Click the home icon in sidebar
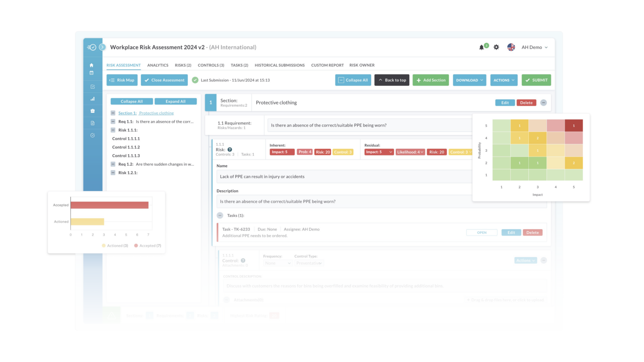Image resolution: width=644 pixels, height=362 pixels. [x=91, y=65]
